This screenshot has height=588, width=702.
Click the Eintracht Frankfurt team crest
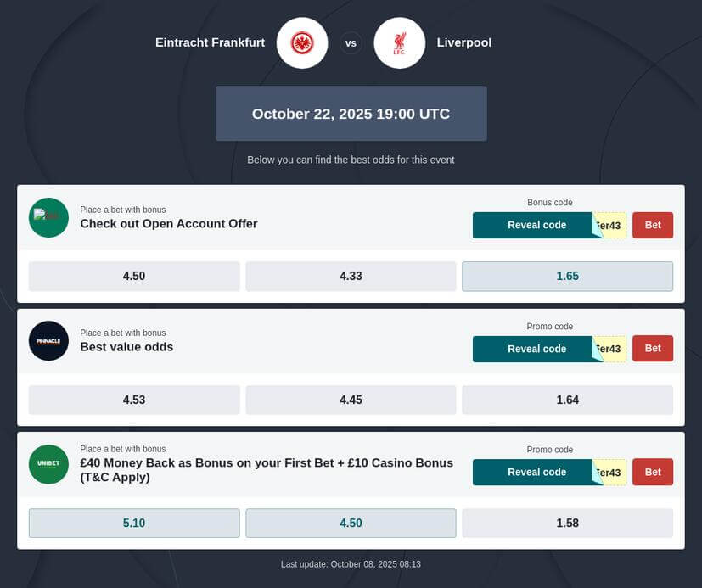coord(302,42)
